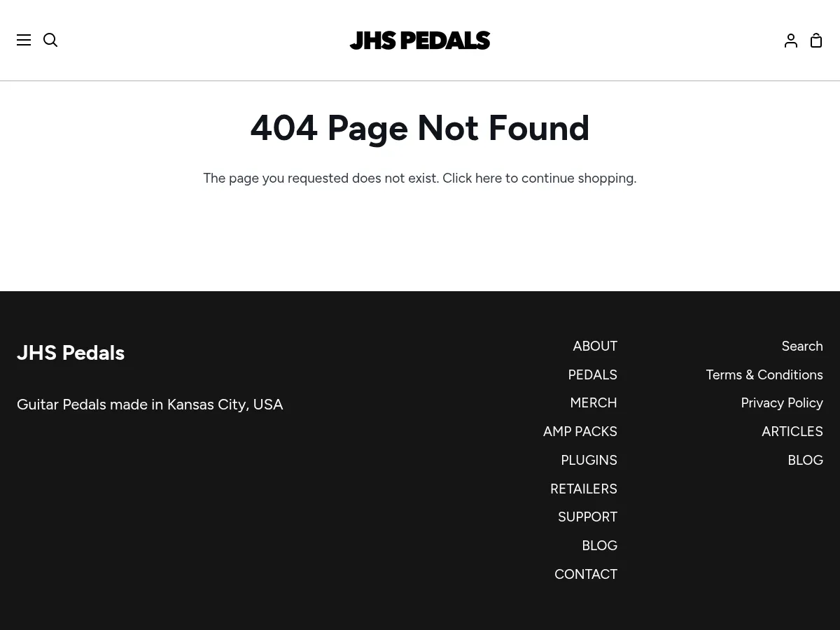Open Terms & Conditions link

[x=764, y=375]
